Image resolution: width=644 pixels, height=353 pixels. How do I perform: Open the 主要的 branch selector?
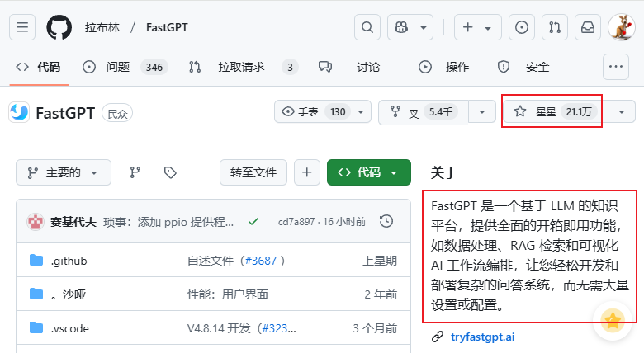click(64, 172)
